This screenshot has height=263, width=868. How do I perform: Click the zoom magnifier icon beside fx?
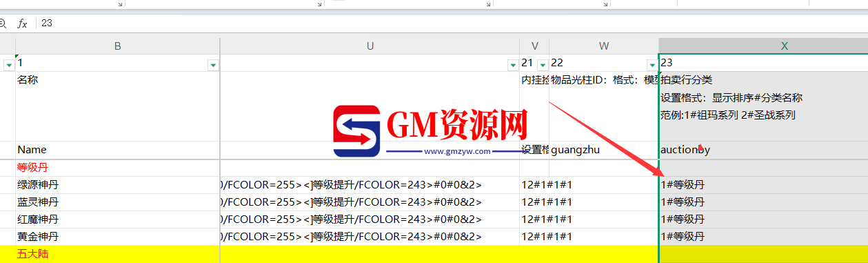coord(2,23)
